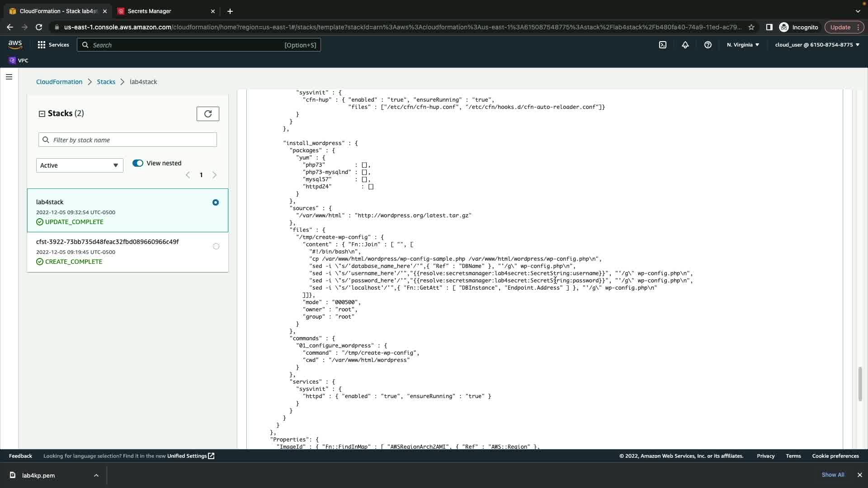Viewport: 868px width, 488px height.
Task: Open the help question mark icon
Action: (x=708, y=45)
